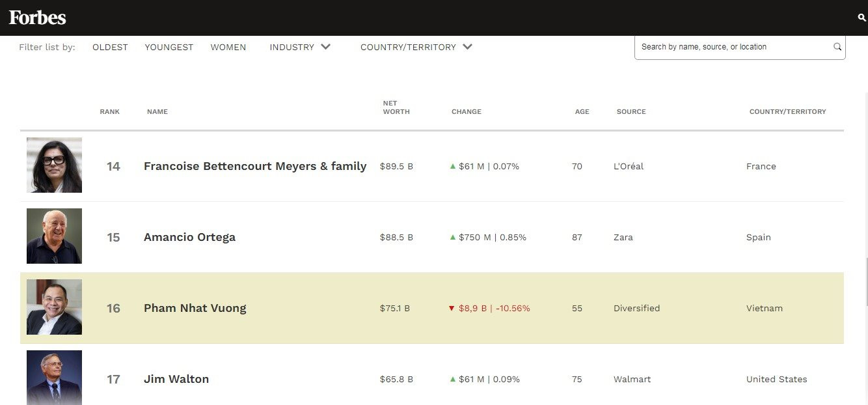Viewport: 868px width, 405px height.
Task: Click Francoise Bettencourt Meyers's photo thumbnail
Action: tap(54, 165)
